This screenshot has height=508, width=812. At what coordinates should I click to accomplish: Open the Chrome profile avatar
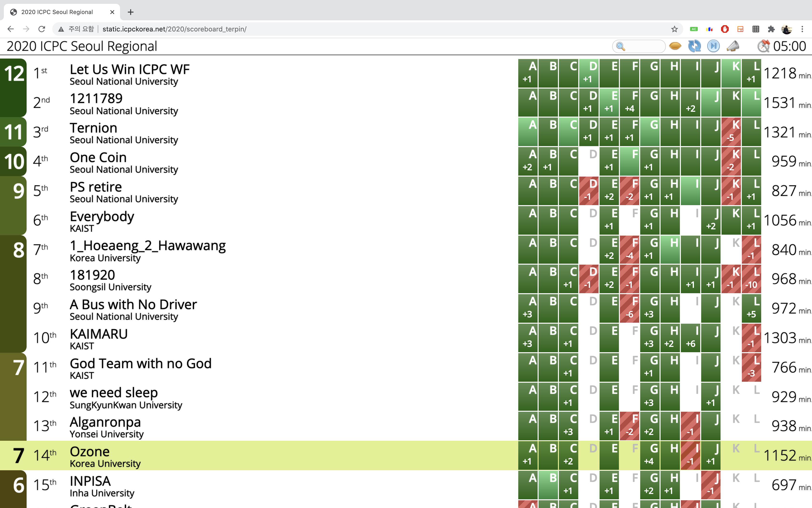pyautogui.click(x=786, y=29)
